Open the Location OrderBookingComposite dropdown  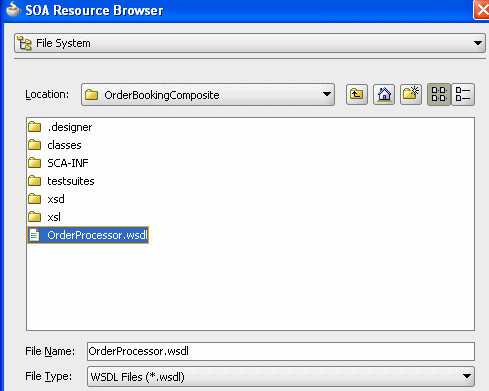click(x=327, y=95)
